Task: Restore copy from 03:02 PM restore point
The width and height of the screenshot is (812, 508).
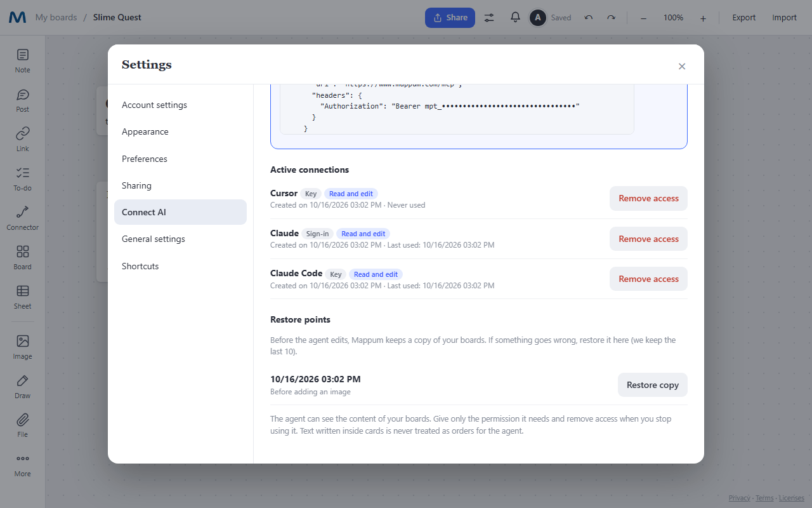Action: pyautogui.click(x=653, y=385)
